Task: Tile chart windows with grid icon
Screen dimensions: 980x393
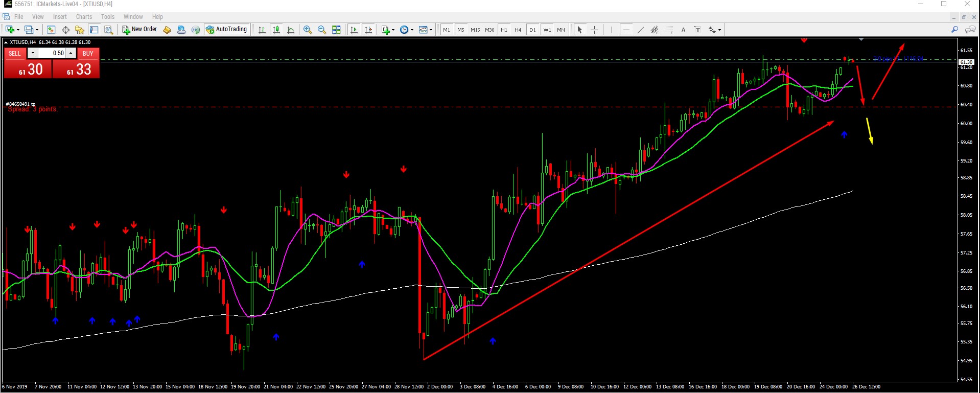Action: (x=336, y=30)
